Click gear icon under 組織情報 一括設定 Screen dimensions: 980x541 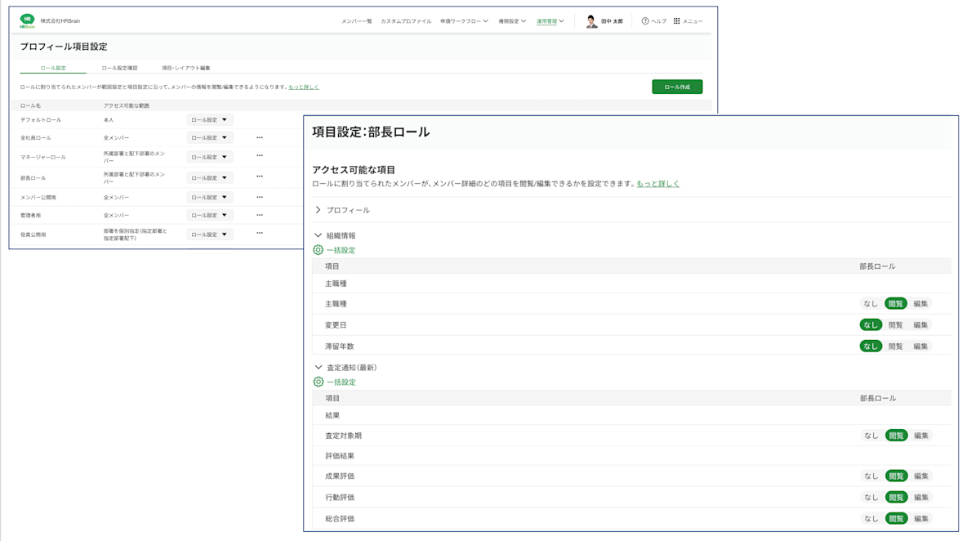pyautogui.click(x=318, y=250)
